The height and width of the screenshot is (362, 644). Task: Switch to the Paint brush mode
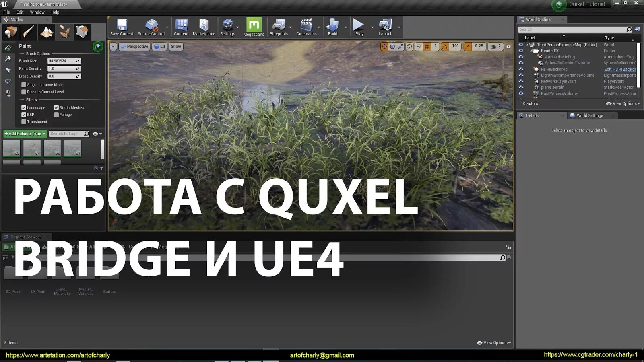[x=29, y=32]
